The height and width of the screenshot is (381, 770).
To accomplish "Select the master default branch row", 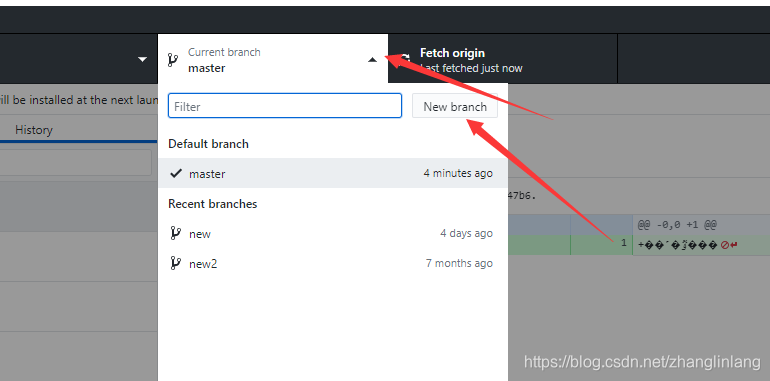I will pos(333,173).
